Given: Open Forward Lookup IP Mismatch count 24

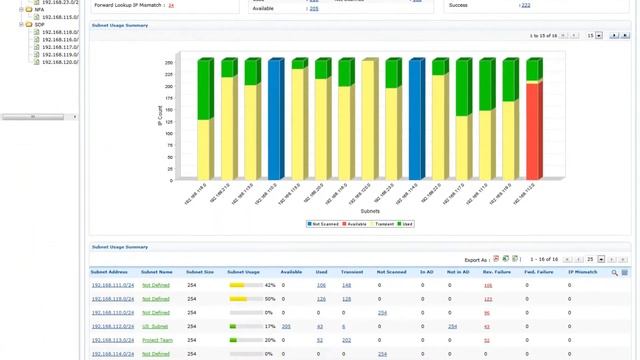Looking at the screenshot, I should coord(171,5).
